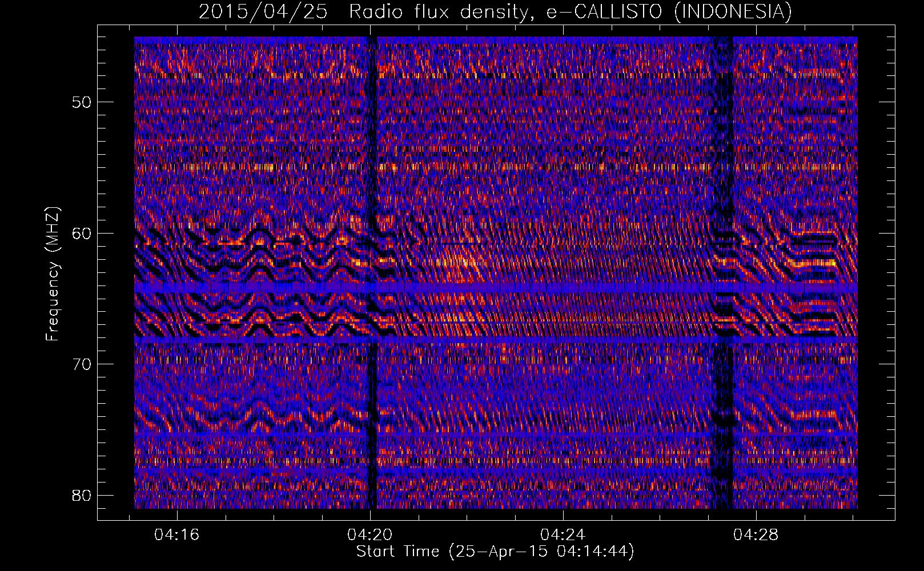The height and width of the screenshot is (571, 924).
Task: Click the 04:28 time tick label
Action: point(756,535)
